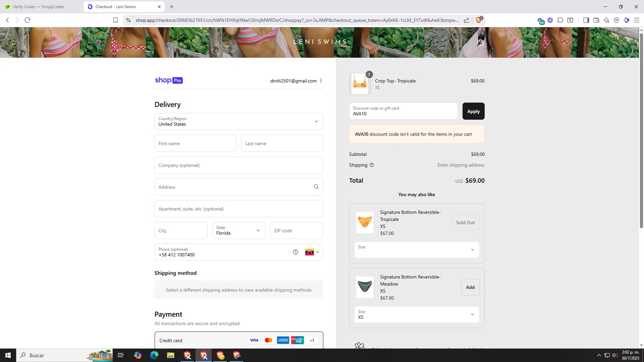Click the Last name field
644x362 pixels.
coord(282,143)
